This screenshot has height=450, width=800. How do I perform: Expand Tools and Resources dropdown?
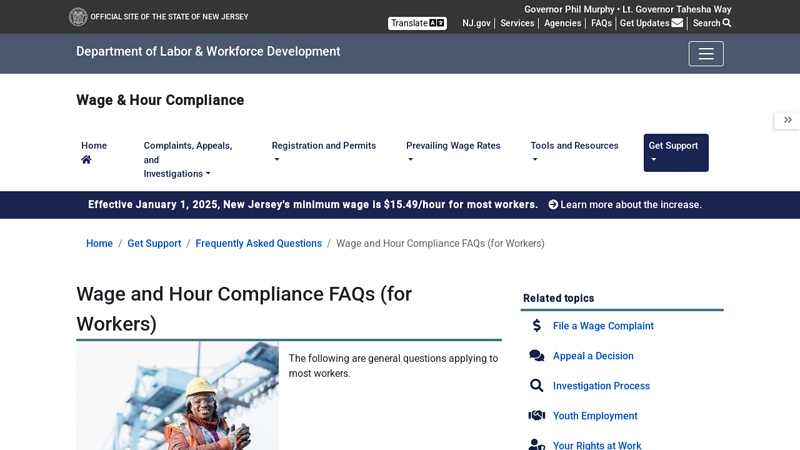574,152
